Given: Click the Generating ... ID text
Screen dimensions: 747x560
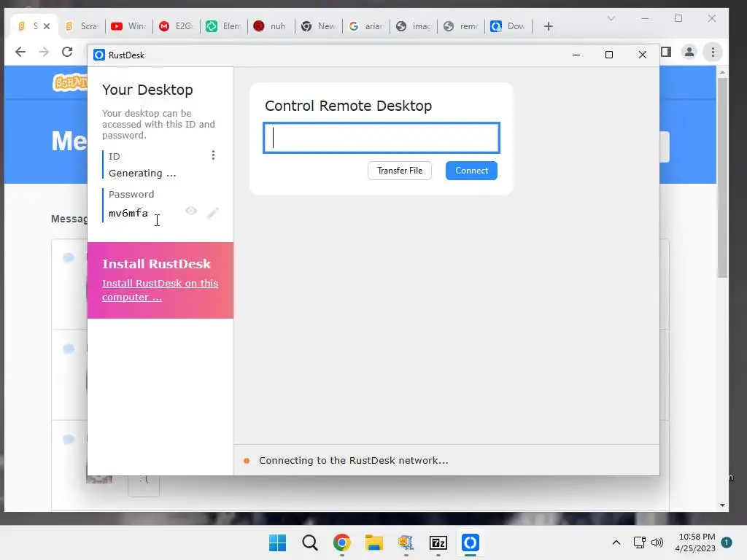Looking at the screenshot, I should [142, 174].
